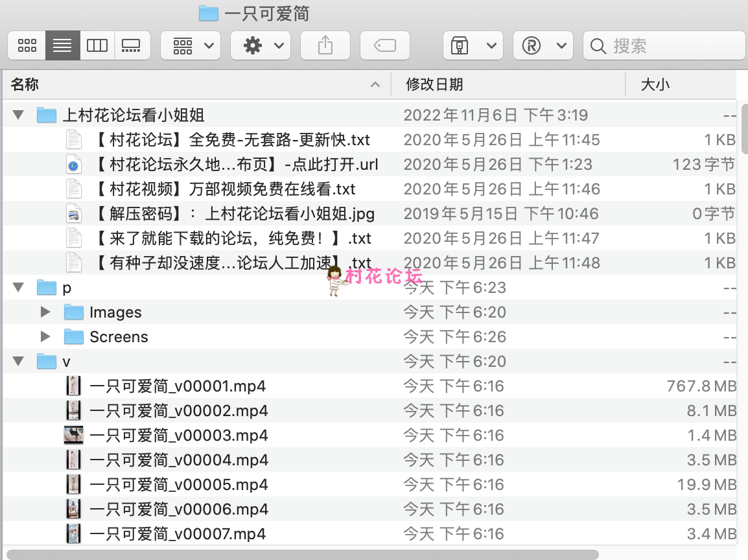Switch to icon view in toolbar
The image size is (748, 560).
click(x=27, y=46)
